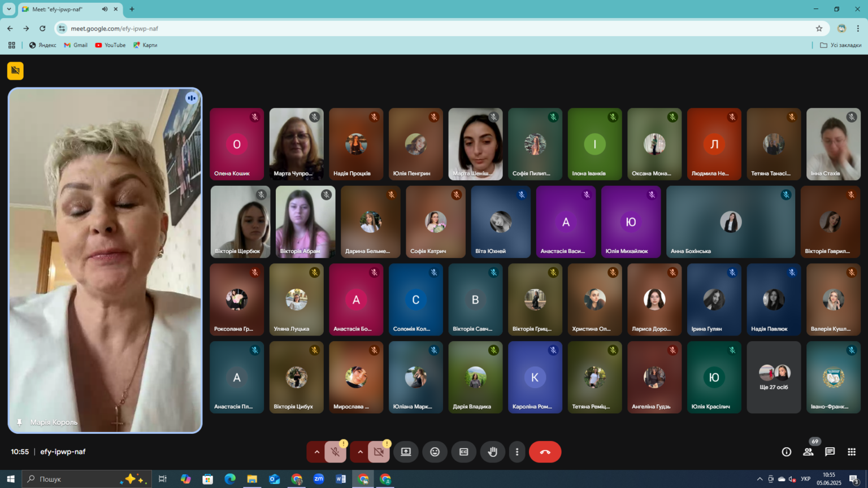Open meeting details info icon

pos(786,452)
